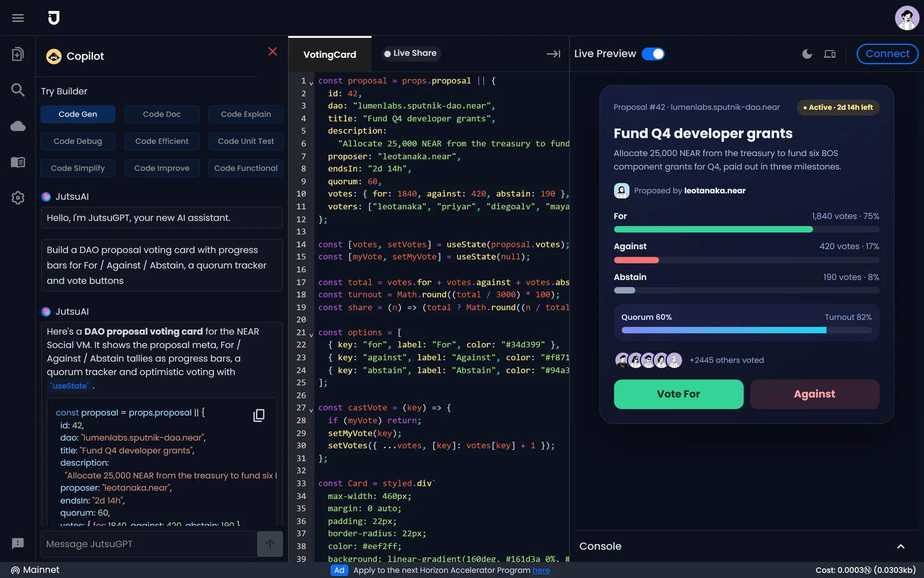Screen dimensions: 924x578
Task: Open the new file sidebar icon
Action: tap(18, 54)
